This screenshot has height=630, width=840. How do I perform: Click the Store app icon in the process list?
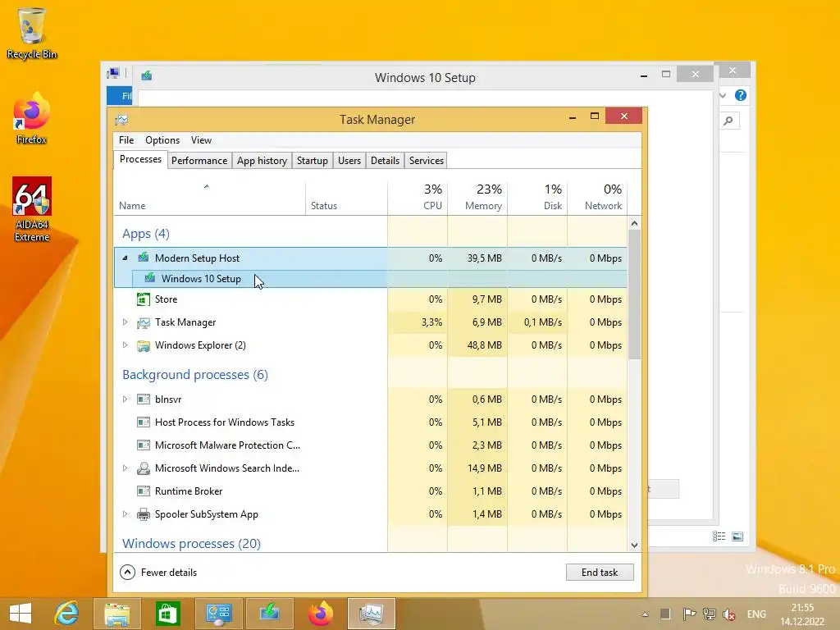point(143,299)
